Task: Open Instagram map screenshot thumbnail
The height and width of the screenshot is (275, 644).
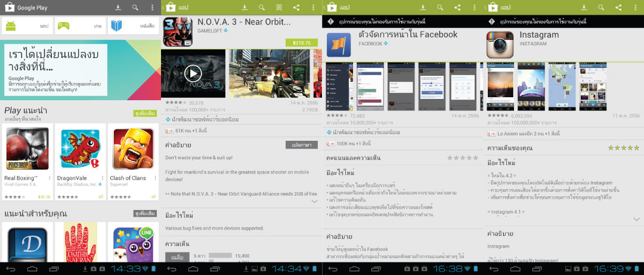Action: (x=562, y=86)
